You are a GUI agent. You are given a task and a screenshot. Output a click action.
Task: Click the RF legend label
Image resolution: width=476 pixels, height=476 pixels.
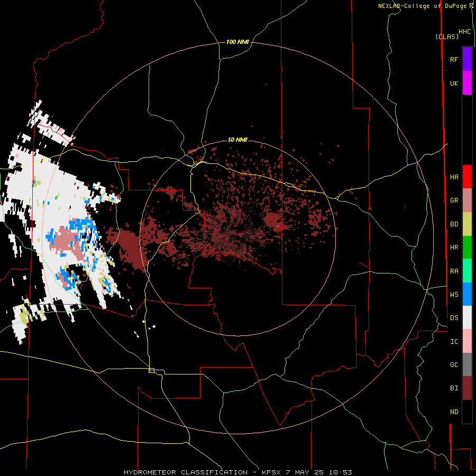click(454, 59)
